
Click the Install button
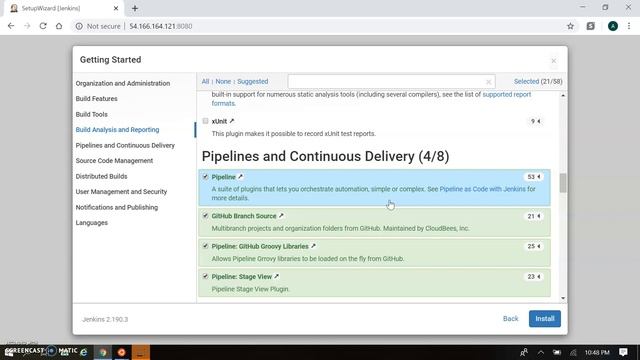click(545, 319)
